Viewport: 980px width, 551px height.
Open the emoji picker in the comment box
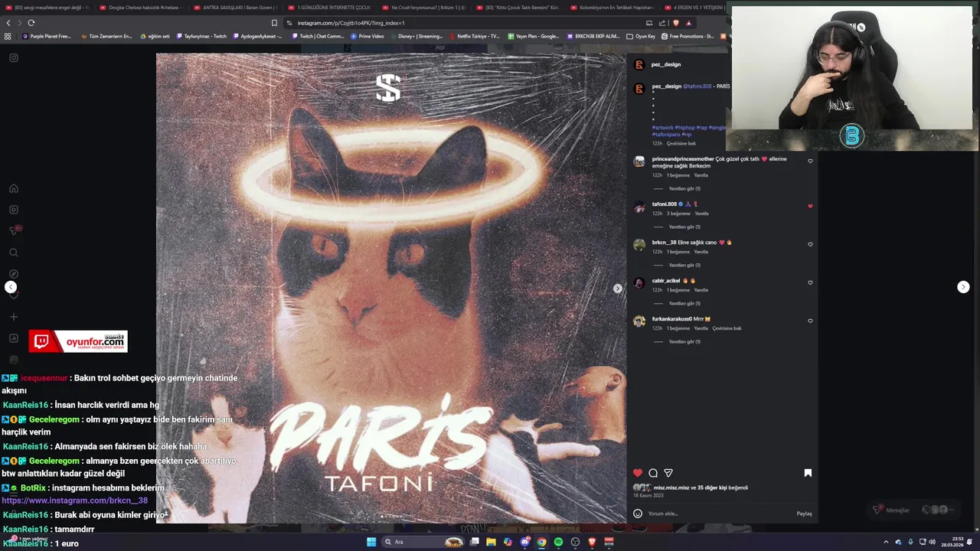point(637,514)
